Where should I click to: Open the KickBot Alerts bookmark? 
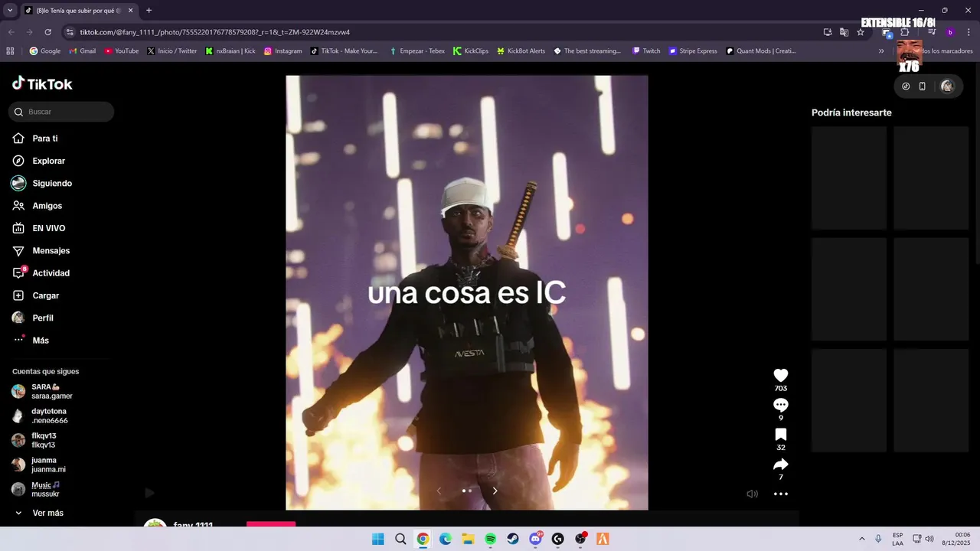coord(521,51)
